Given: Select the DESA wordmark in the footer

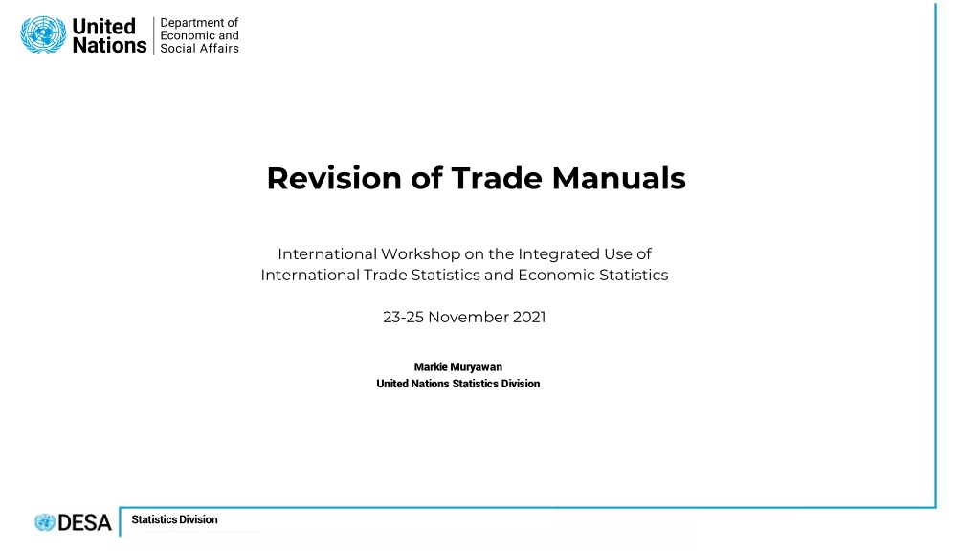Looking at the screenshot, I should [x=84, y=523].
